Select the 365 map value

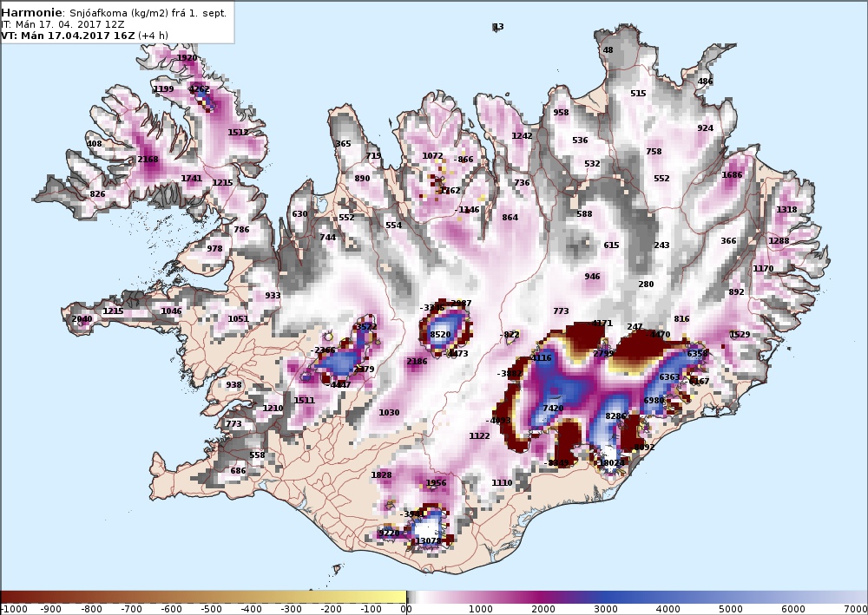(343, 143)
